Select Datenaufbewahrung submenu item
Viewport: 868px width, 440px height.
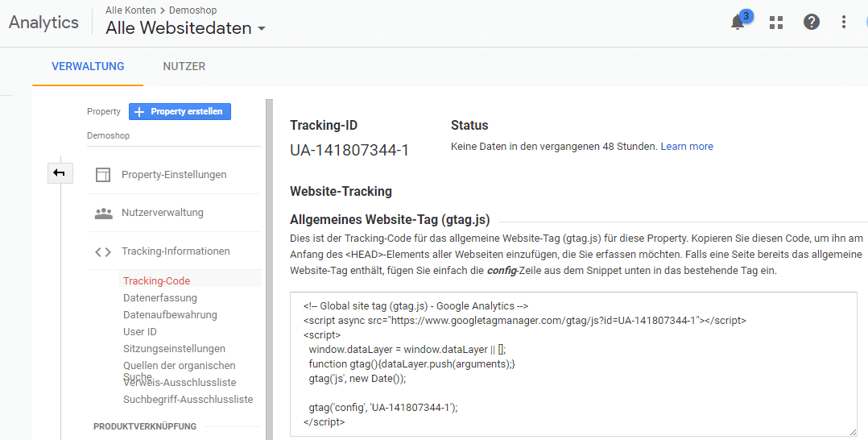point(170,315)
